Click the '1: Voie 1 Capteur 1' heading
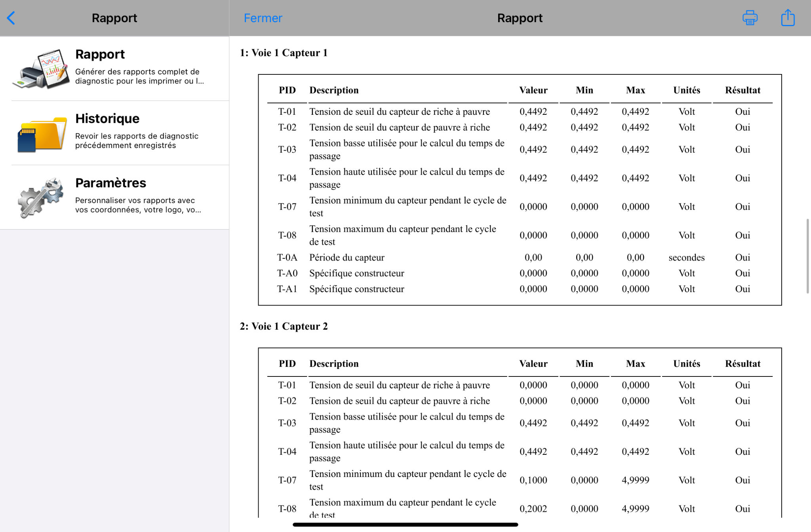This screenshot has width=811, height=532. pos(284,53)
